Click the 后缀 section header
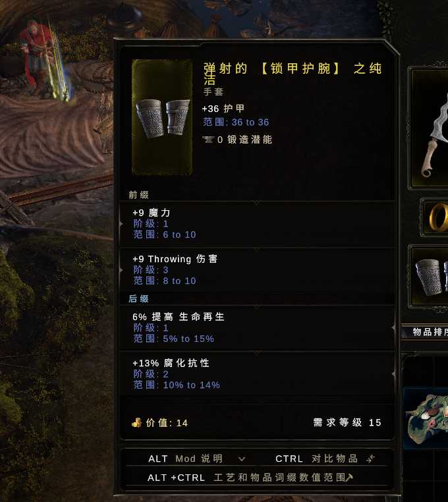448x502 pixels. click(138, 298)
